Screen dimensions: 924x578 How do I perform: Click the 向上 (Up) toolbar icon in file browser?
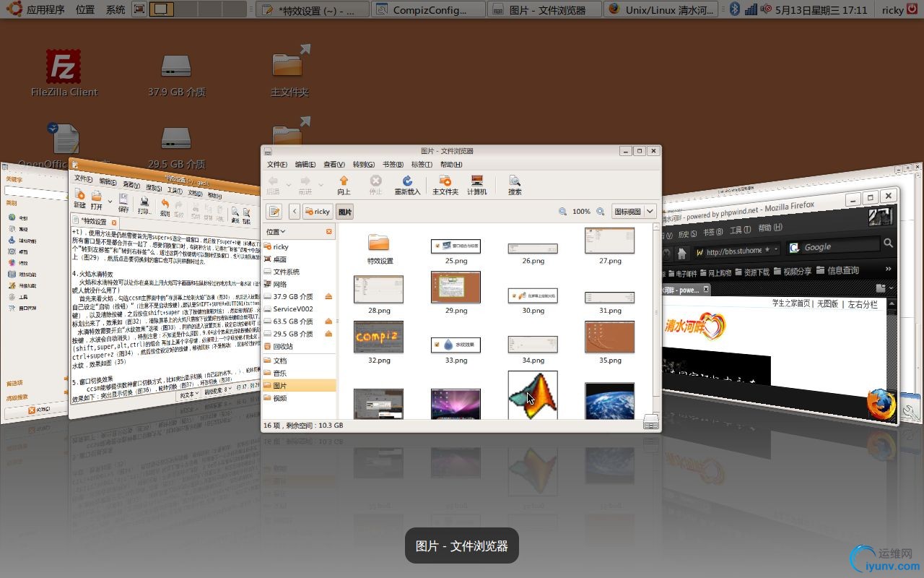[344, 185]
